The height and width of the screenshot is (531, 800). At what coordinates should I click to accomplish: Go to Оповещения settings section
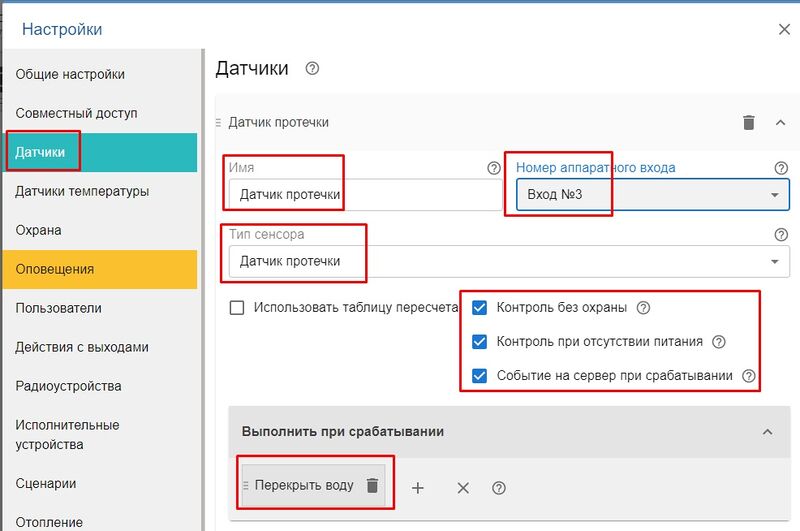click(55, 269)
